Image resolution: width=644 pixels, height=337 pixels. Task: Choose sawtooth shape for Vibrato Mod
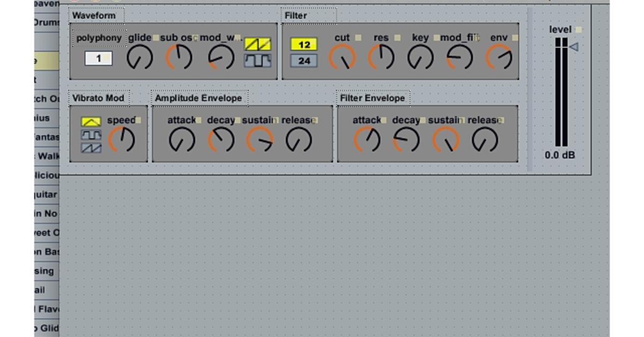[x=91, y=148]
